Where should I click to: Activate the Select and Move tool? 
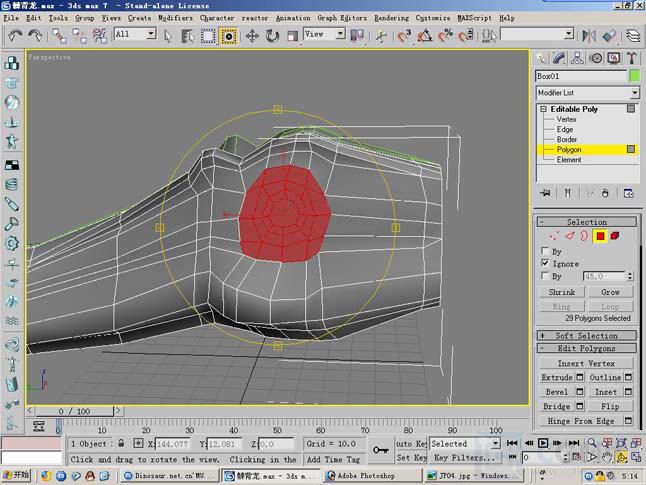click(252, 36)
